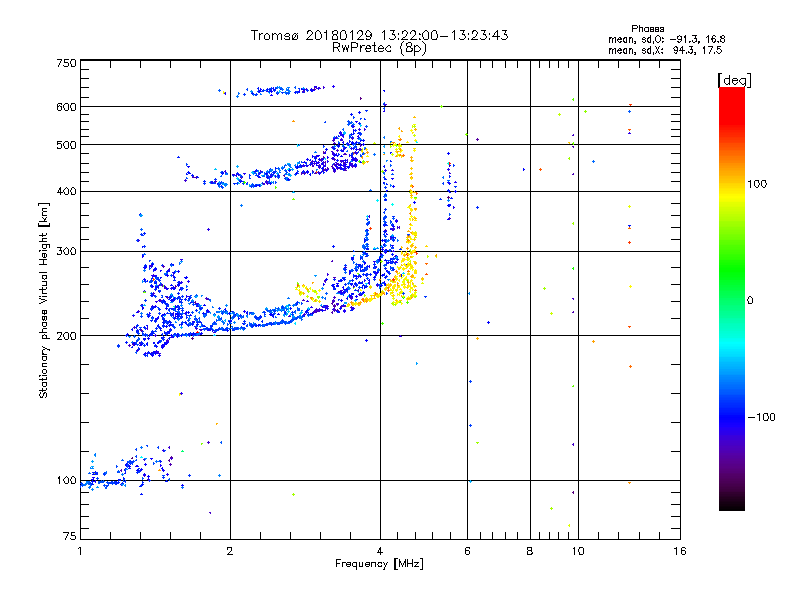Click the 'mean, sd,X: 94.3, 17.5' line

click(x=665, y=50)
